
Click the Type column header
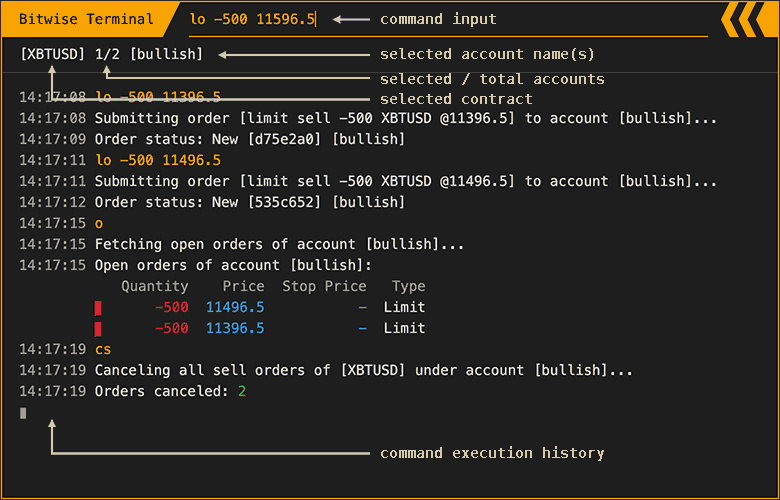click(408, 286)
